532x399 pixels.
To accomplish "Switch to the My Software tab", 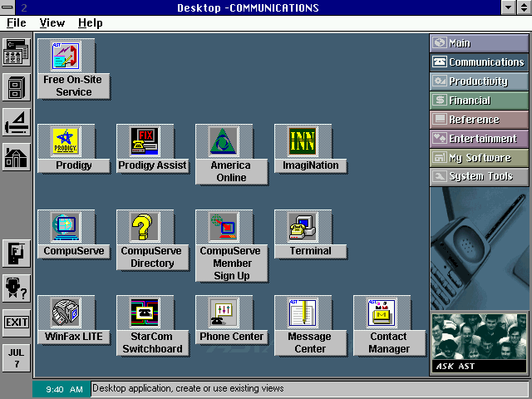I will click(479, 158).
